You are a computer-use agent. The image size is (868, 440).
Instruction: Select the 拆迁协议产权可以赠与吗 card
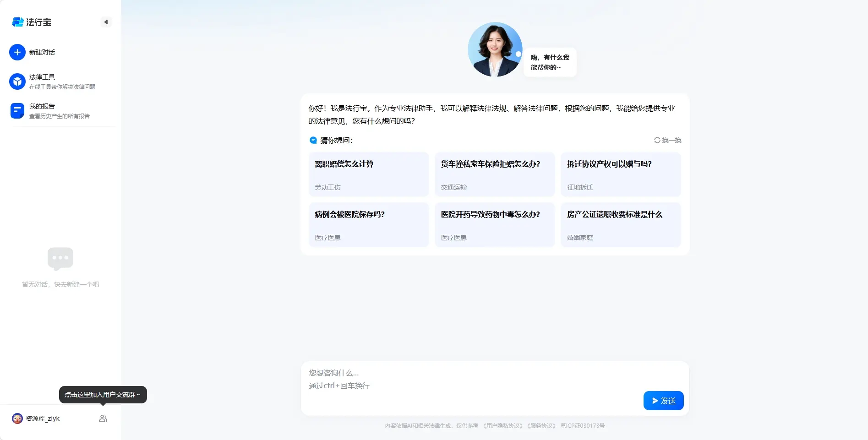click(x=621, y=174)
